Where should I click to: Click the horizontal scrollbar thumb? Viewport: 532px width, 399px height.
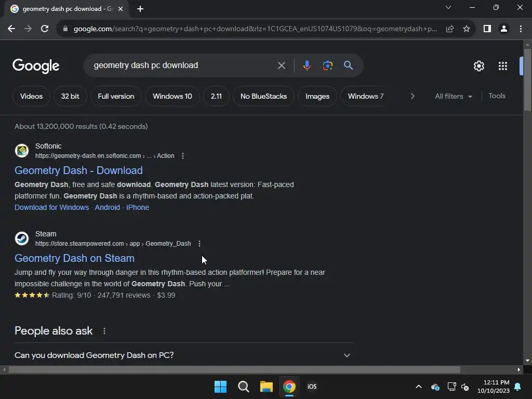coord(234,370)
